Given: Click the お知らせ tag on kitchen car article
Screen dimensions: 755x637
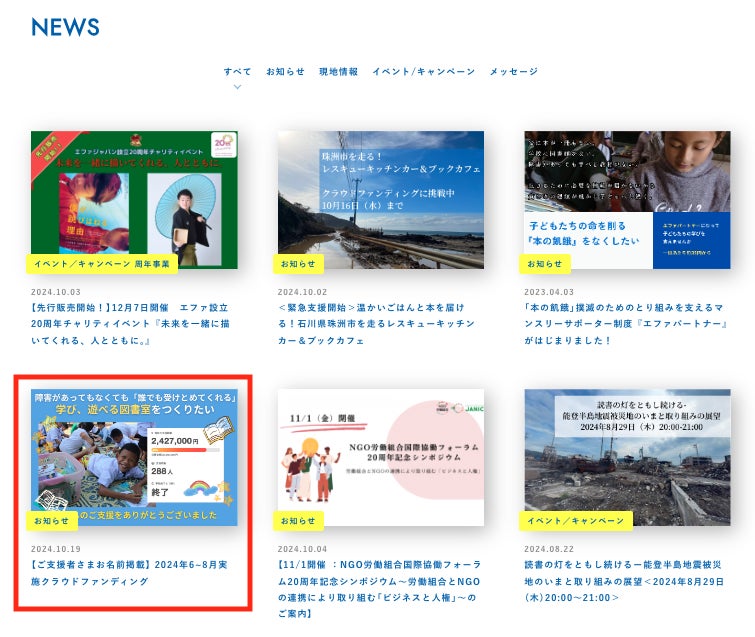Looking at the screenshot, I should pyautogui.click(x=298, y=264).
